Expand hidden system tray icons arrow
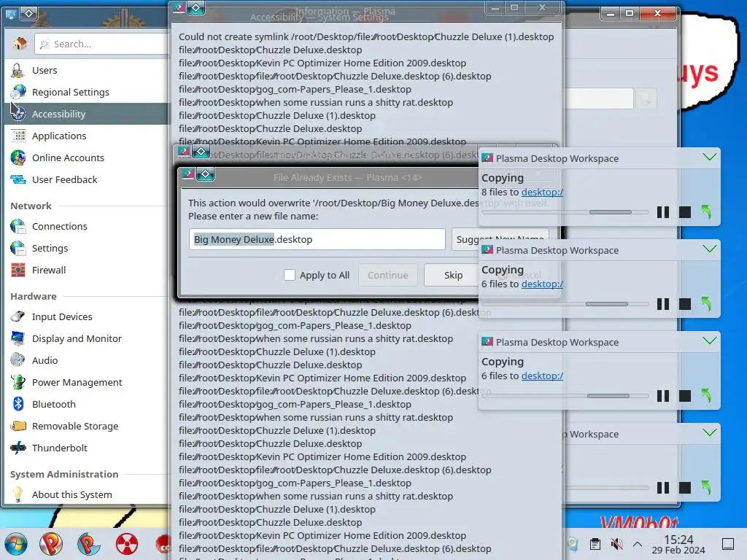 point(638,544)
